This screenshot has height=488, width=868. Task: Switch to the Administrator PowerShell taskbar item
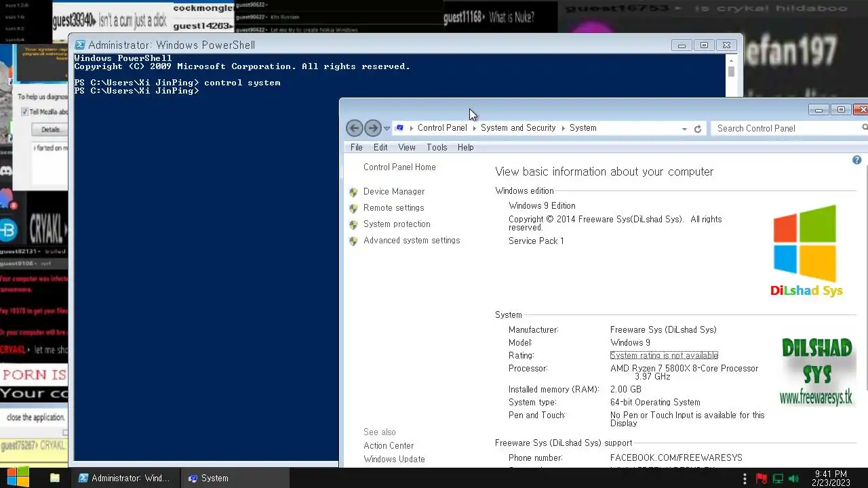click(125, 478)
